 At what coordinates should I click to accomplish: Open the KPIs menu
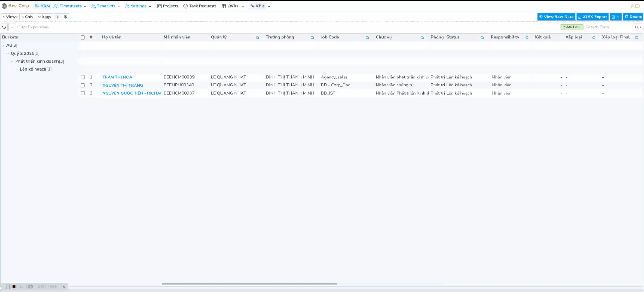[x=260, y=6]
